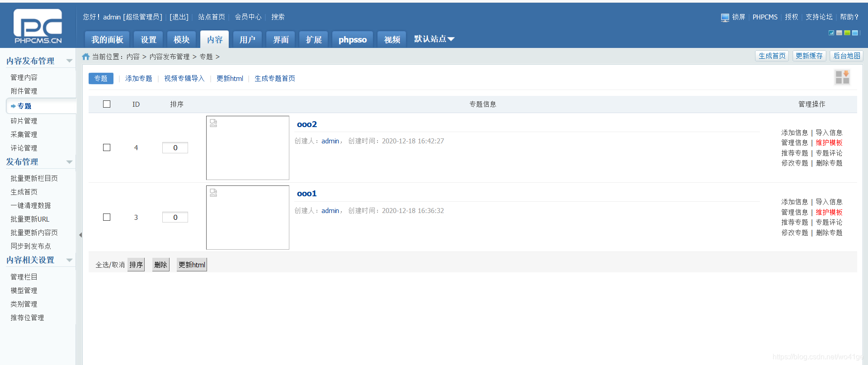Viewport: 868px width, 365px height.
Task: Click the 更新html button below the table
Action: point(192,265)
